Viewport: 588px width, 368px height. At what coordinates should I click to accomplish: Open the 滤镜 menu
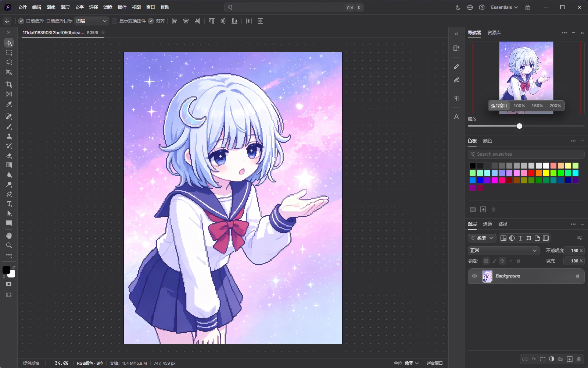click(x=108, y=7)
